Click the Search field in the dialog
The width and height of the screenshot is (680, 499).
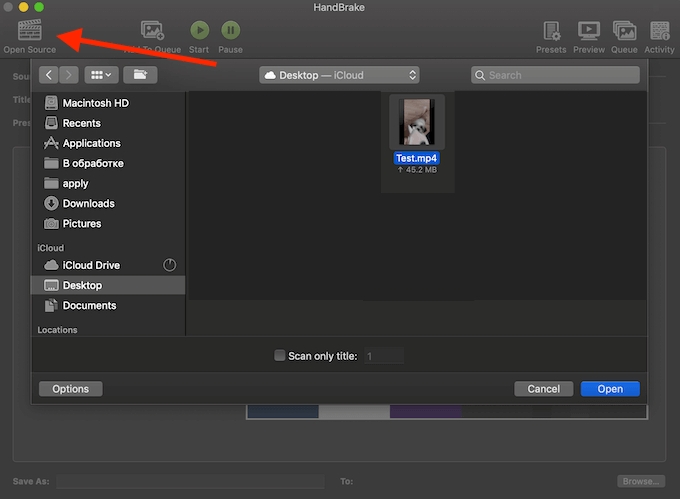pyautogui.click(x=555, y=75)
